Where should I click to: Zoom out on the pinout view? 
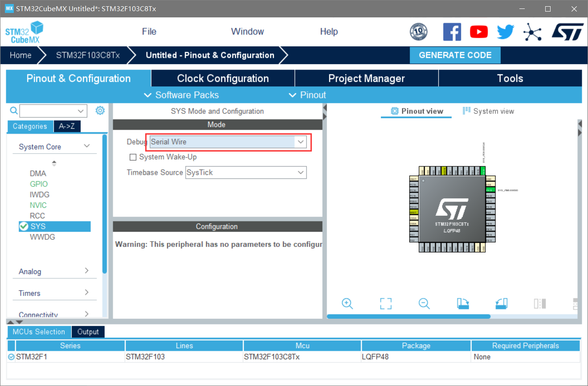click(424, 304)
